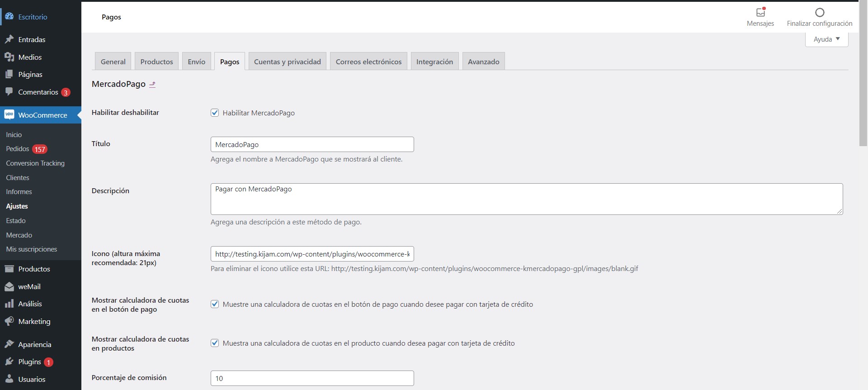Image resolution: width=868 pixels, height=390 pixels.
Task: Click the Icono URL input field
Action: click(312, 254)
